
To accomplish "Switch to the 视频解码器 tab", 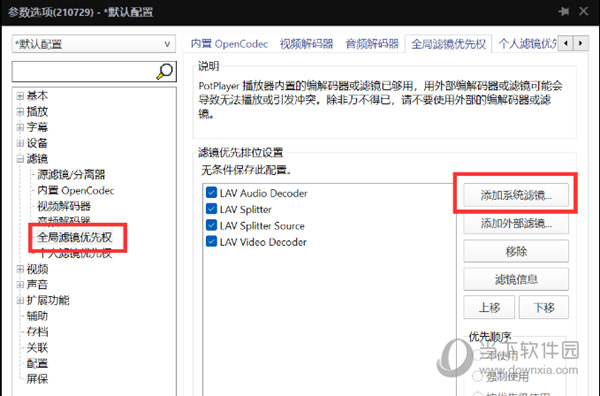I will point(307,44).
